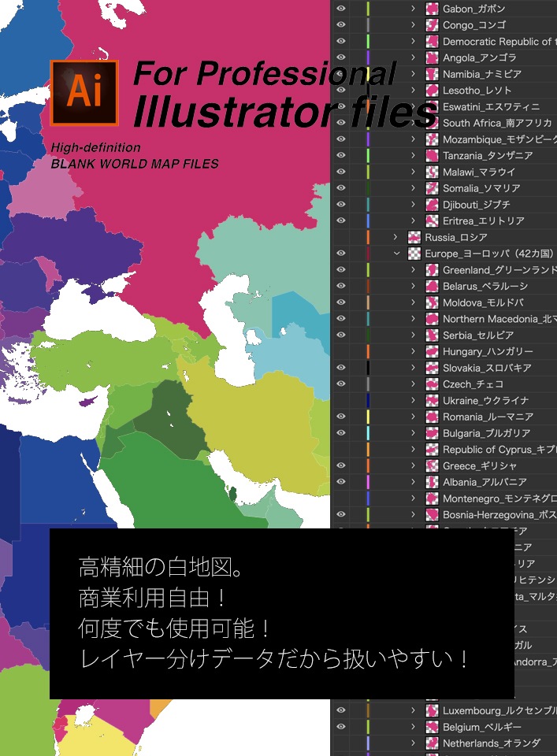
Task: Hide the Gabon layer eye icon
Action: pyautogui.click(x=341, y=9)
